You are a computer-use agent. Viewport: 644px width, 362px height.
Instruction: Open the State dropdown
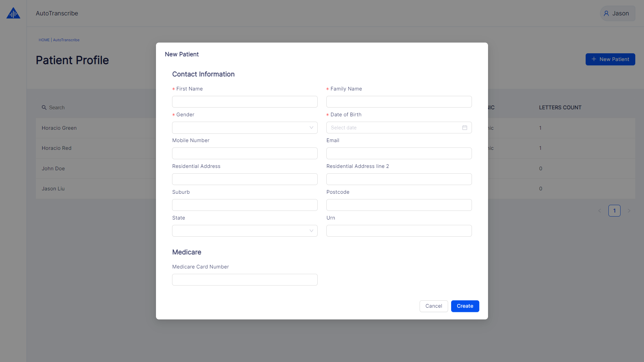point(245,231)
